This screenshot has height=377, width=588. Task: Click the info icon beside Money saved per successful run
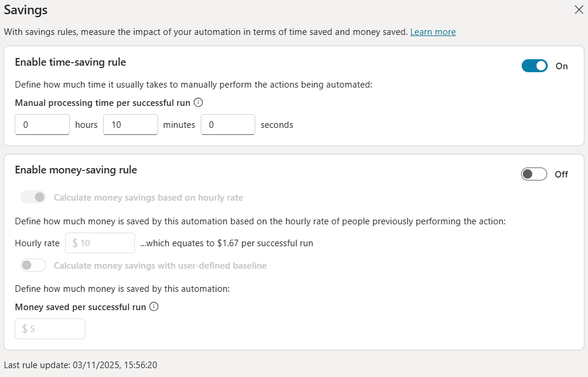(x=153, y=307)
